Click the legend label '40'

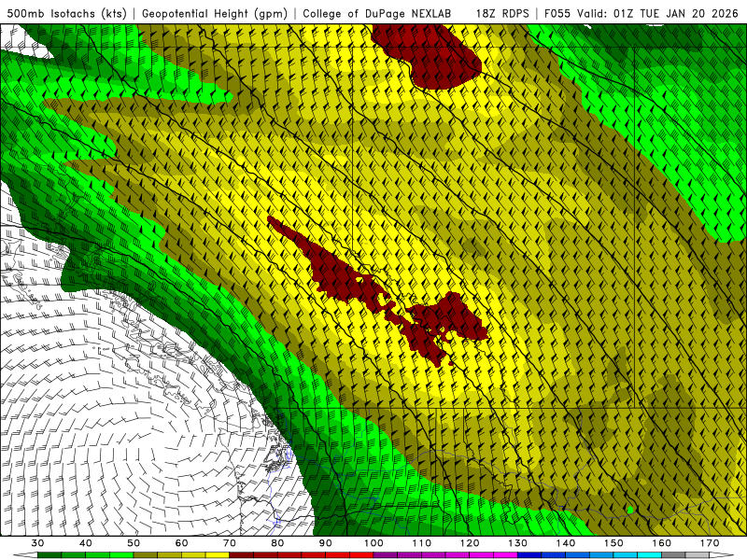click(86, 543)
